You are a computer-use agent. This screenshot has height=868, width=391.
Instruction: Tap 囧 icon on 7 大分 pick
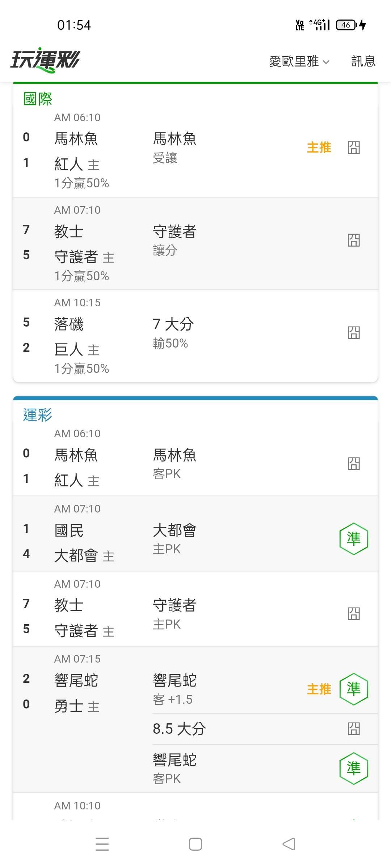tap(354, 333)
